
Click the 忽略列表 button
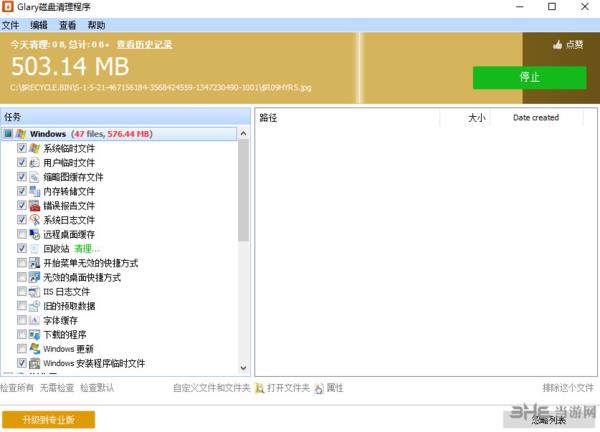tap(549, 420)
